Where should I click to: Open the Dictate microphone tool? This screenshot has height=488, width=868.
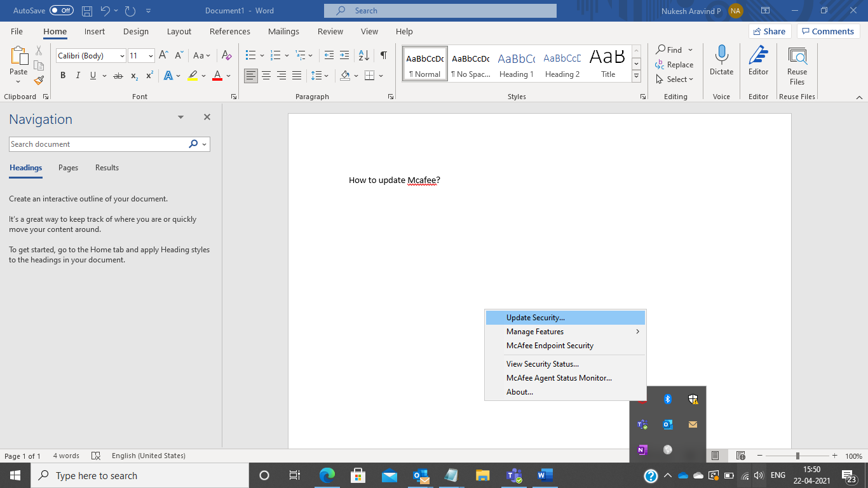721,61
